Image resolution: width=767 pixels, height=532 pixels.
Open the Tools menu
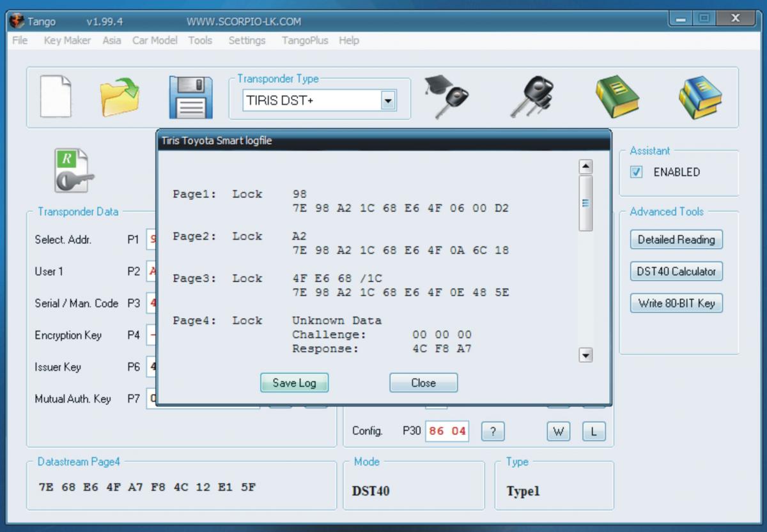click(x=200, y=40)
